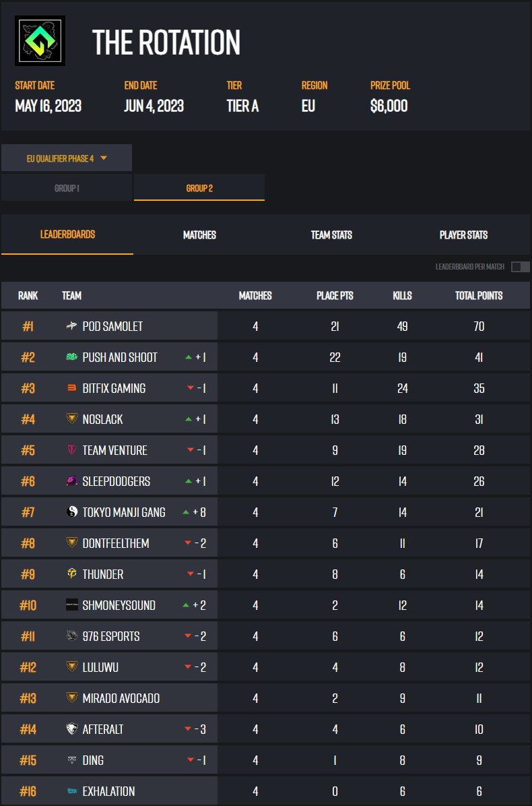
Task: Click THUNDER team name
Action: click(103, 574)
